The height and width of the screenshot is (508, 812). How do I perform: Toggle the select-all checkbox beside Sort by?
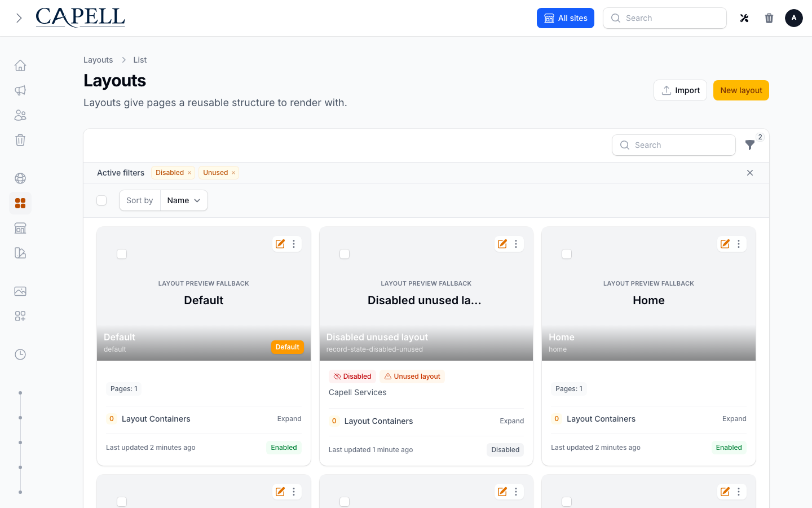click(x=101, y=200)
